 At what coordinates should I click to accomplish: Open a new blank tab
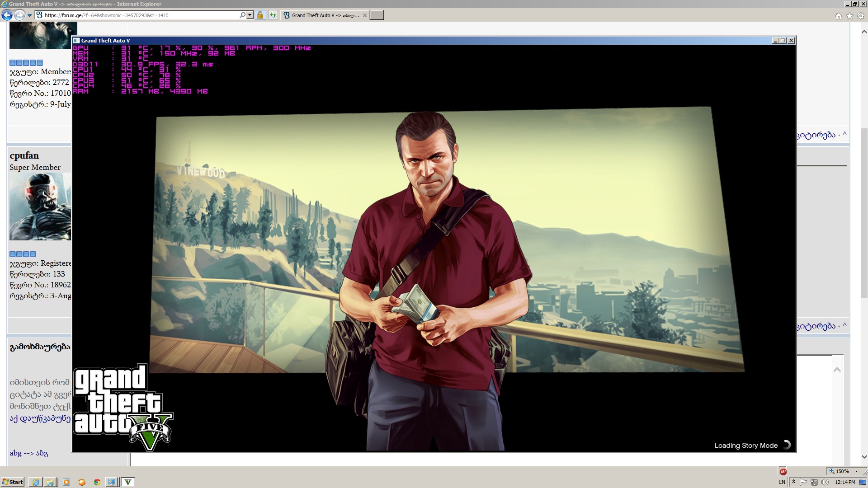click(x=377, y=15)
